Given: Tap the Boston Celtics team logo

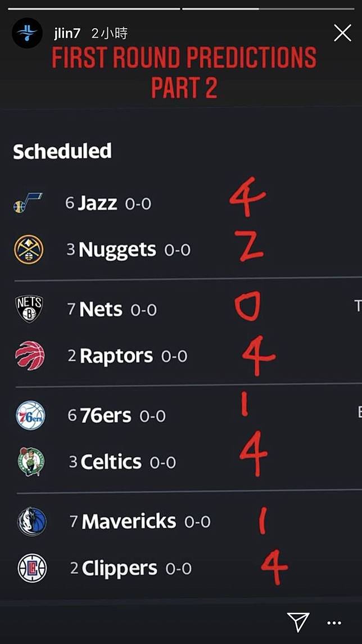Looking at the screenshot, I should (31, 461).
